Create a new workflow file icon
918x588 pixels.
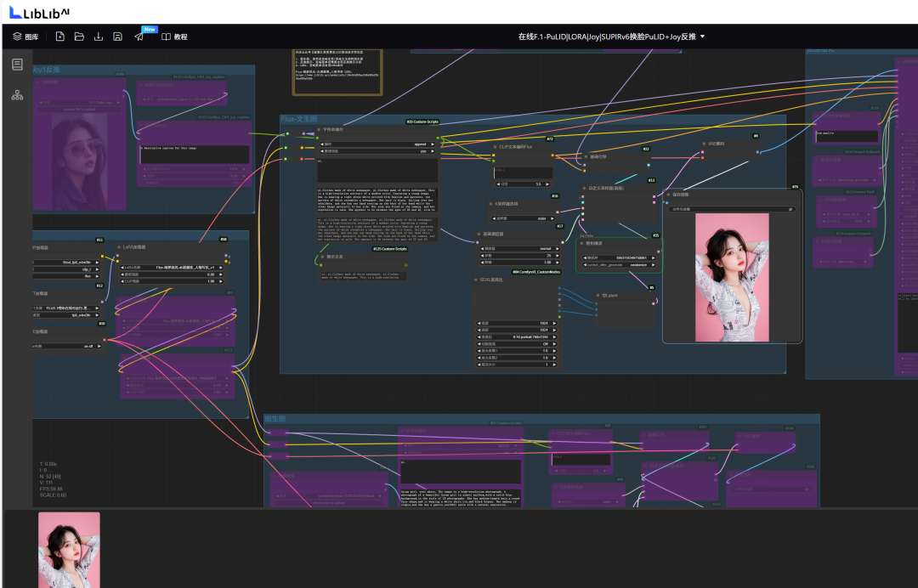click(59, 37)
